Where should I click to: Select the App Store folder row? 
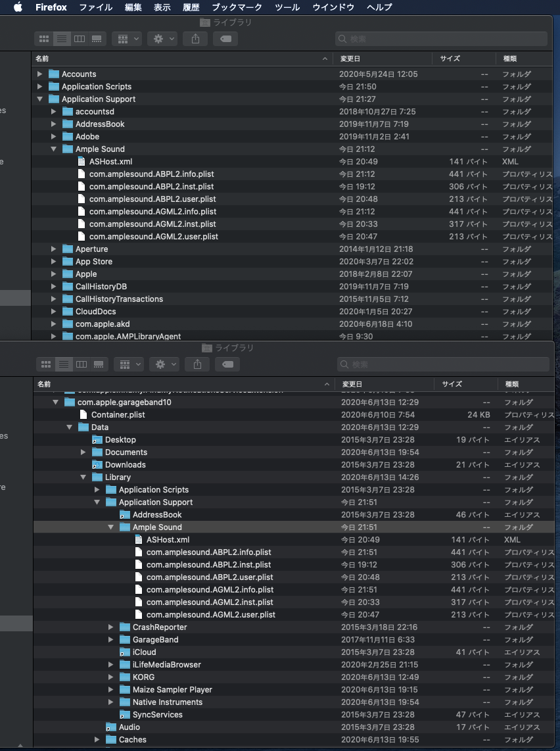point(292,262)
